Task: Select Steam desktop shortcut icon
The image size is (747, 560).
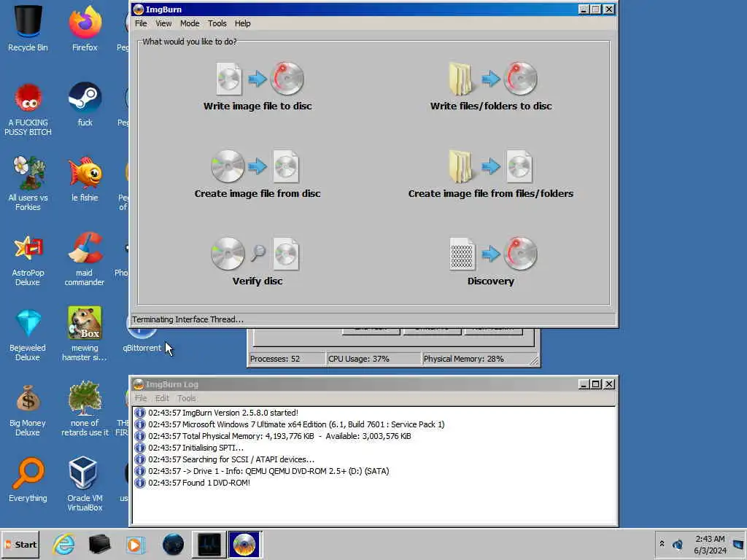Action: click(85, 104)
